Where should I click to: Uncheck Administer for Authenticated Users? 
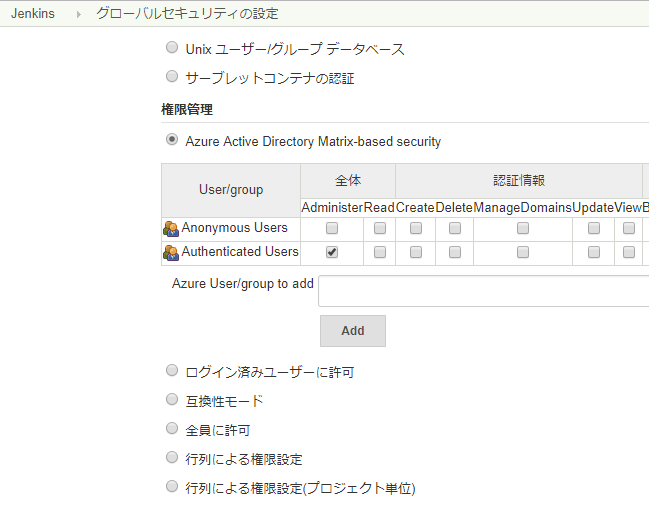pos(332,252)
